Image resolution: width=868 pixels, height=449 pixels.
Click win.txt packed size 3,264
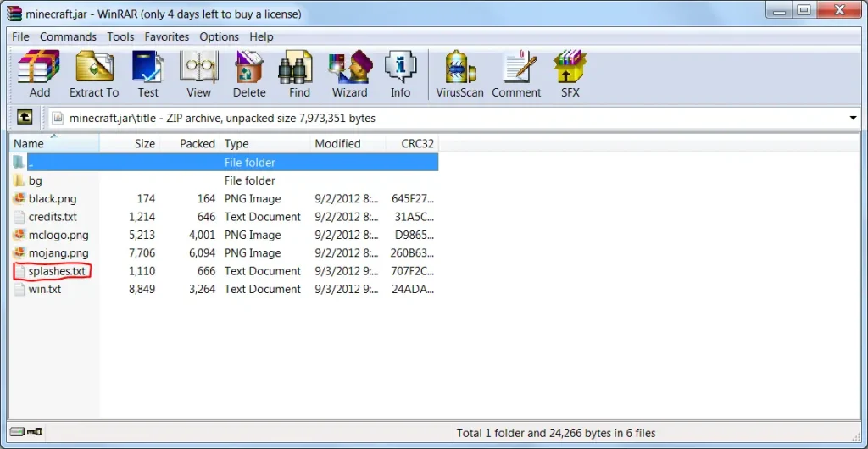pyautogui.click(x=202, y=289)
